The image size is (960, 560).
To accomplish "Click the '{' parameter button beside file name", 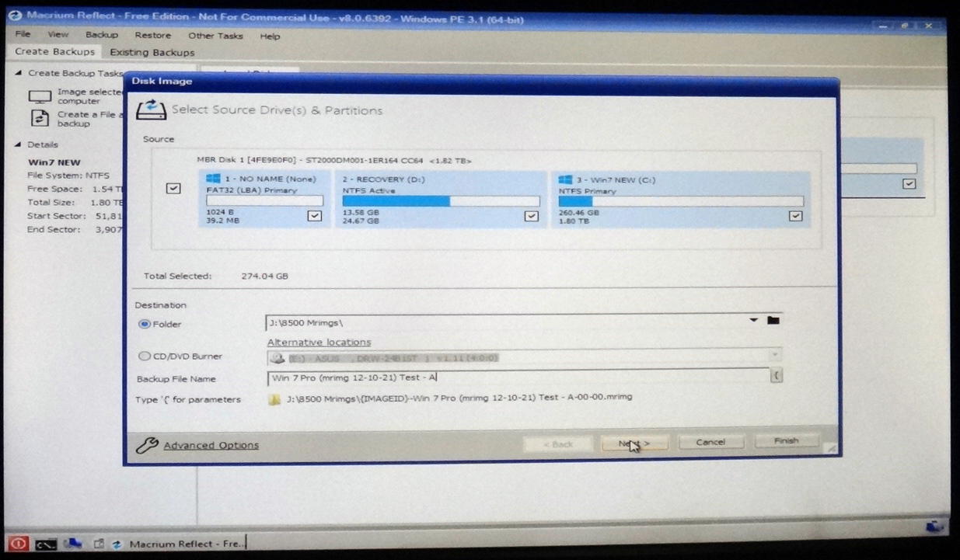I will coord(776,376).
